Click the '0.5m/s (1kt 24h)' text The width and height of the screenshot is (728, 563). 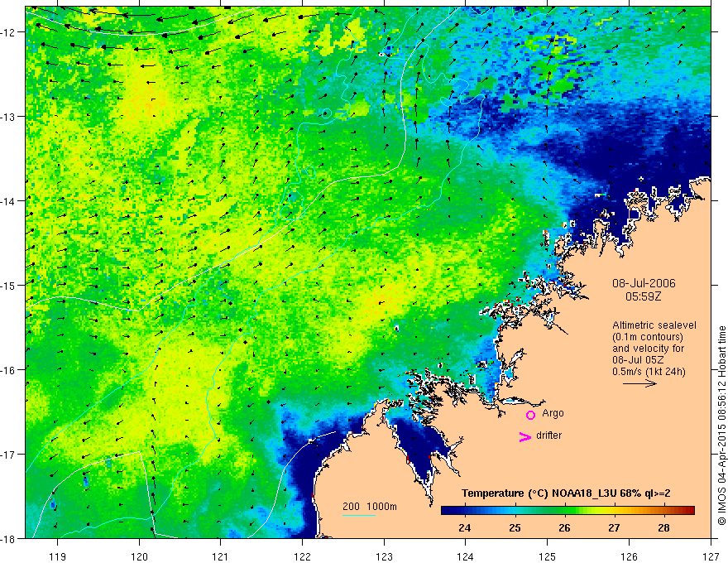649,372
